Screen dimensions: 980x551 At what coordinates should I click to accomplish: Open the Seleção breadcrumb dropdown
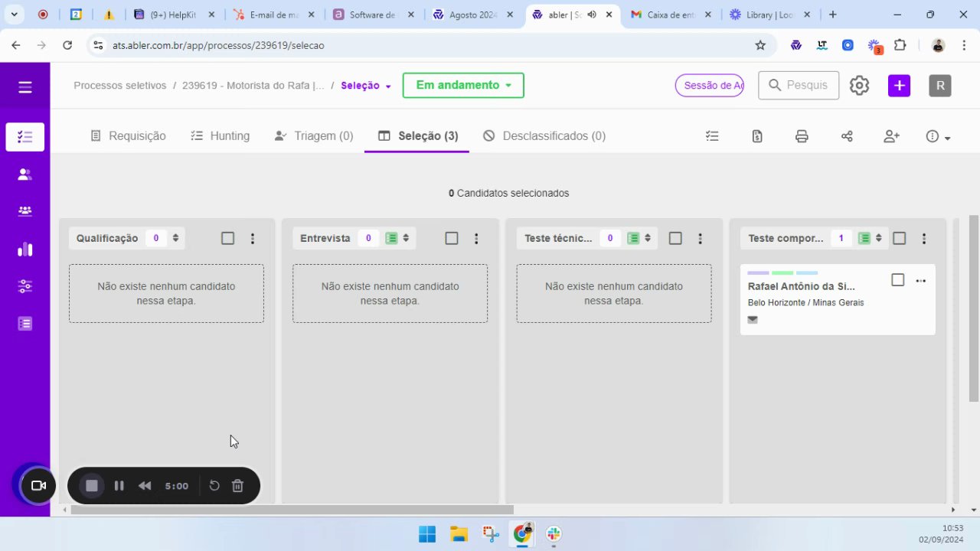pos(366,86)
